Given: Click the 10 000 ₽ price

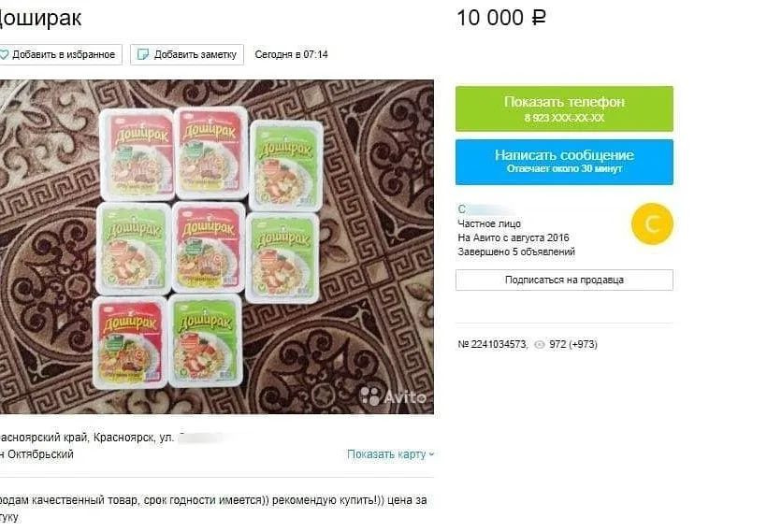Looking at the screenshot, I should (501, 18).
